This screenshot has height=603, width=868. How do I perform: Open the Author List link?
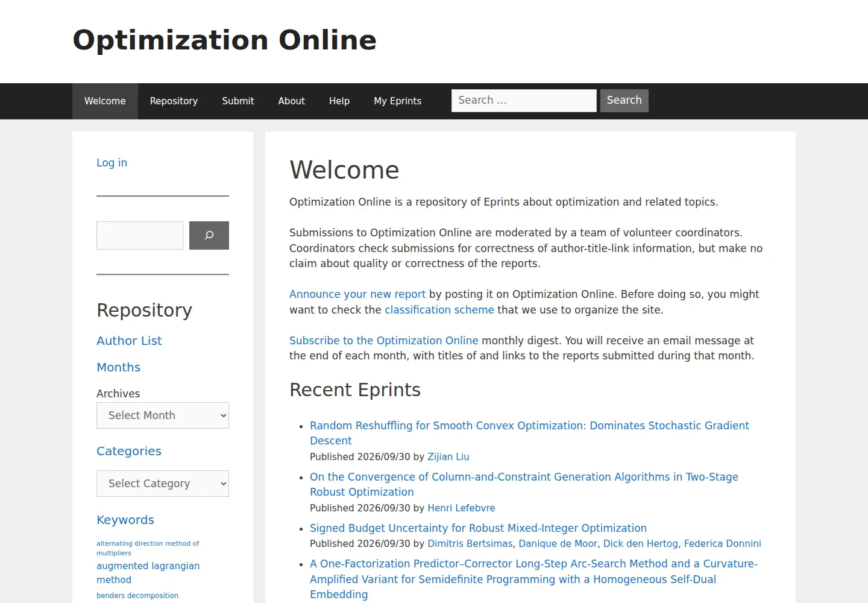129,341
